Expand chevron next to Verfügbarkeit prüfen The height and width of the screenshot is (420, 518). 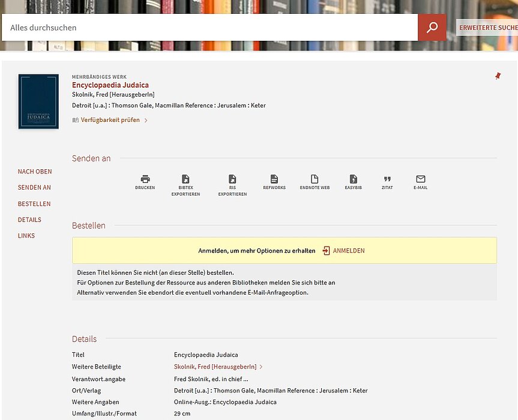(x=146, y=121)
